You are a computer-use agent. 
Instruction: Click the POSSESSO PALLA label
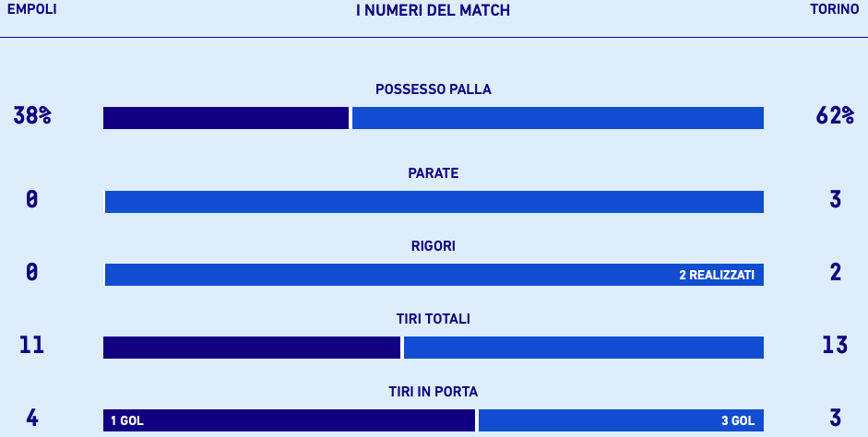pyautogui.click(x=433, y=89)
